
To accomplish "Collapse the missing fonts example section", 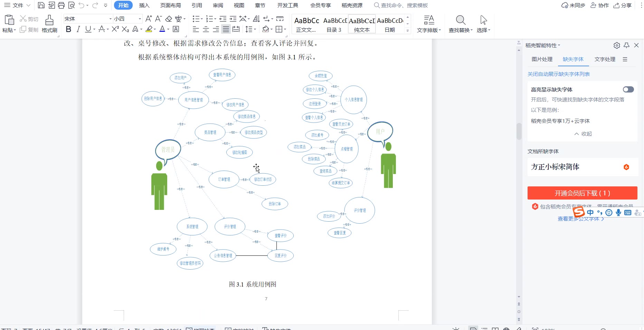I will (583, 134).
